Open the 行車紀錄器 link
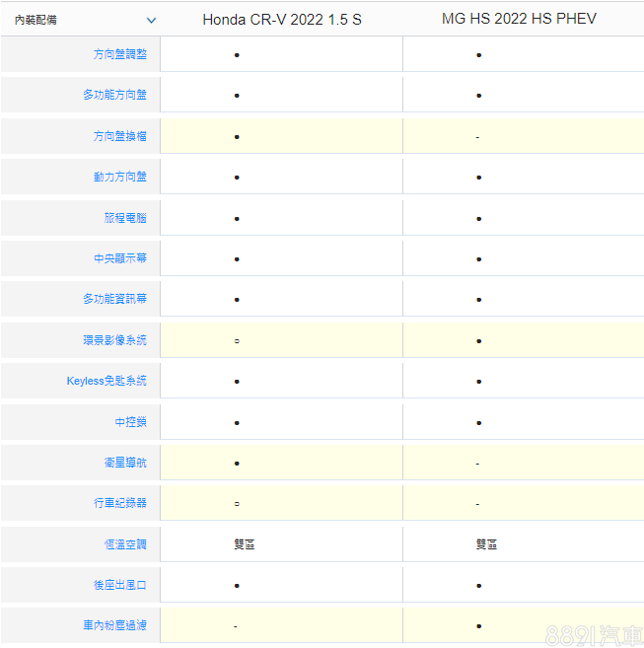Image resolution: width=644 pixels, height=648 pixels. click(x=119, y=503)
